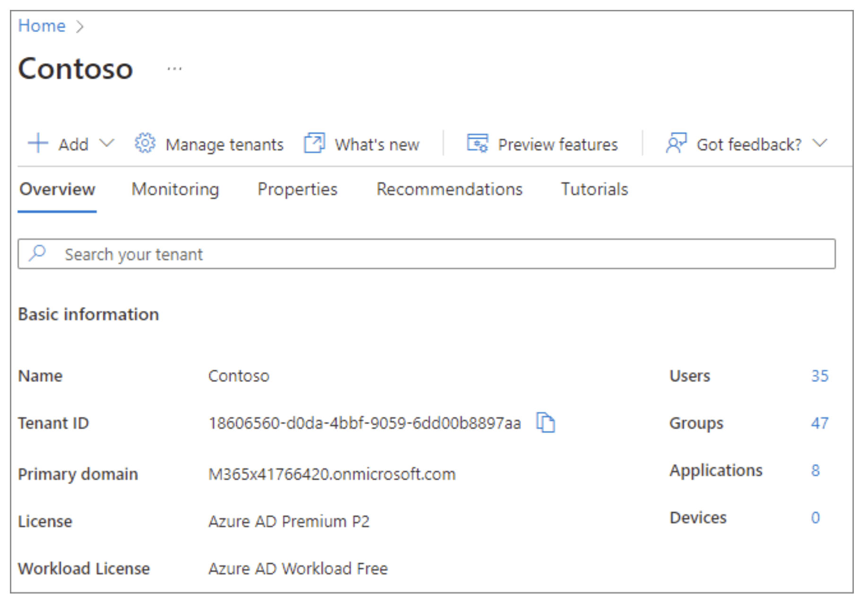Click the license value Azure AD Premium P2
Screen dimensions: 868x611
(x=289, y=522)
